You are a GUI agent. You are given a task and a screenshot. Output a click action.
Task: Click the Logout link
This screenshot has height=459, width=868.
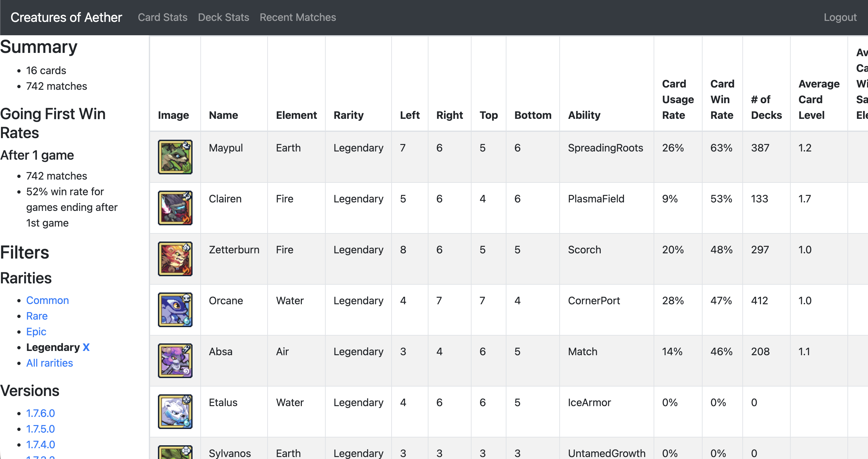click(840, 17)
